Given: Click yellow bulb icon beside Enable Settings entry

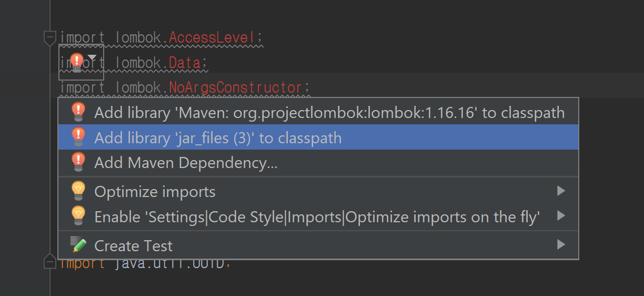Looking at the screenshot, I should [x=78, y=215].
